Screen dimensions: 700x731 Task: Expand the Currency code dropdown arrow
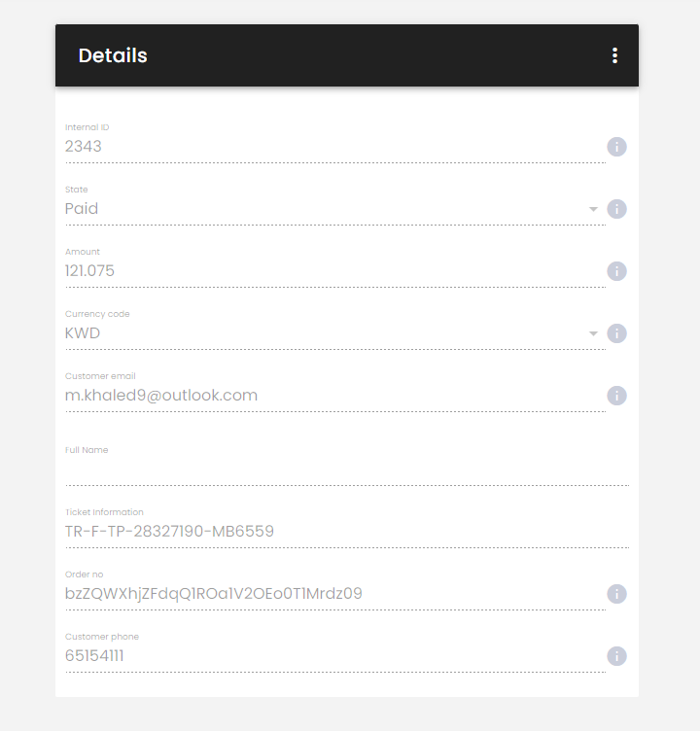pos(593,333)
